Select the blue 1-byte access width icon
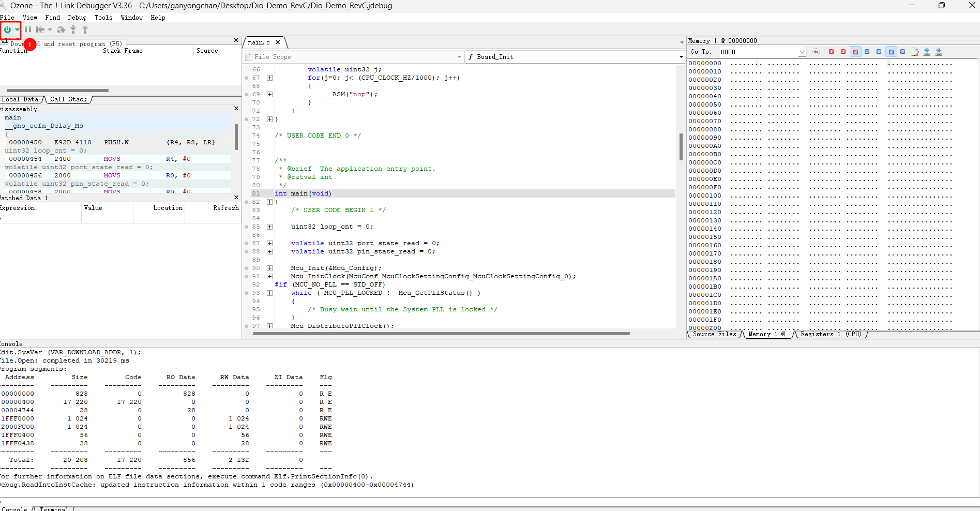Viewport: 980px width, 511px height. pos(867,52)
